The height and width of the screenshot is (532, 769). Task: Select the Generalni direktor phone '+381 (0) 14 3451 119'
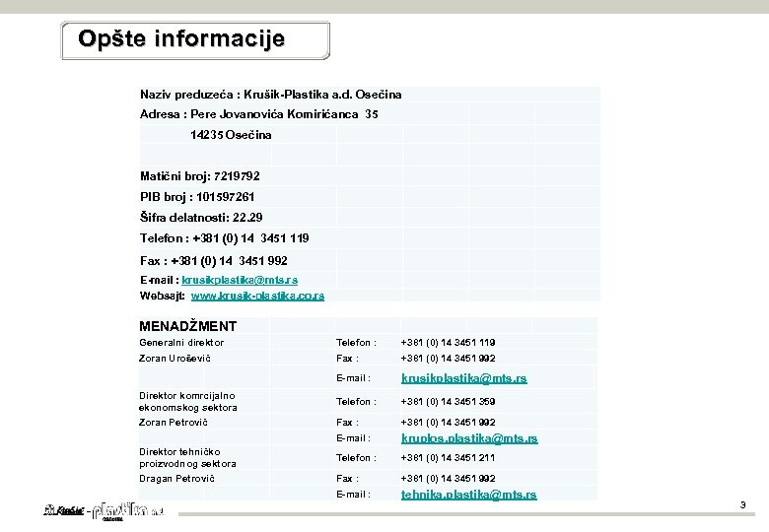[448, 343]
